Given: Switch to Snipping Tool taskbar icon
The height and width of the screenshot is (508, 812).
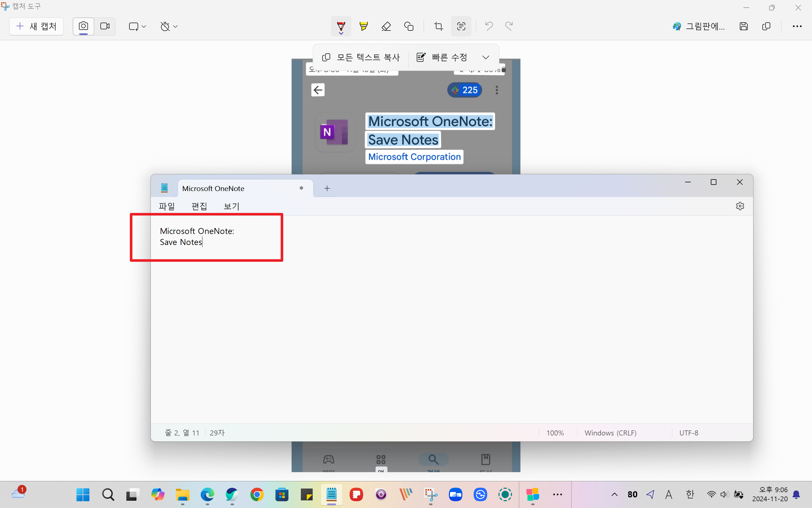Looking at the screenshot, I should (431, 494).
